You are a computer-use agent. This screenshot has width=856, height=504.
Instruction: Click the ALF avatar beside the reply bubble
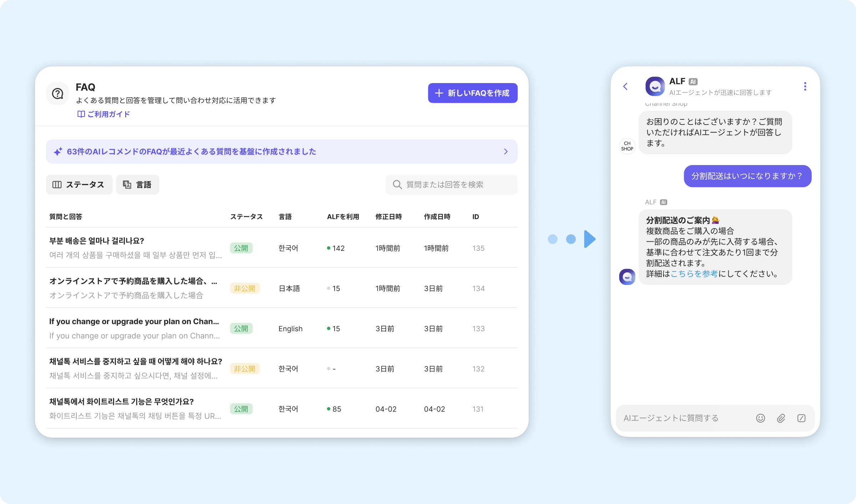tap(627, 277)
